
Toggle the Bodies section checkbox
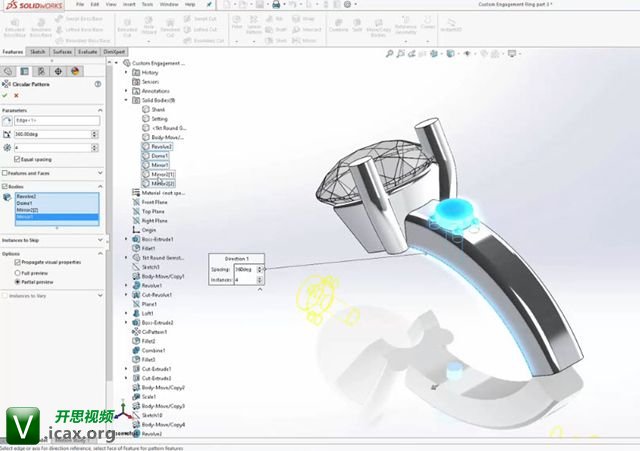click(4, 187)
